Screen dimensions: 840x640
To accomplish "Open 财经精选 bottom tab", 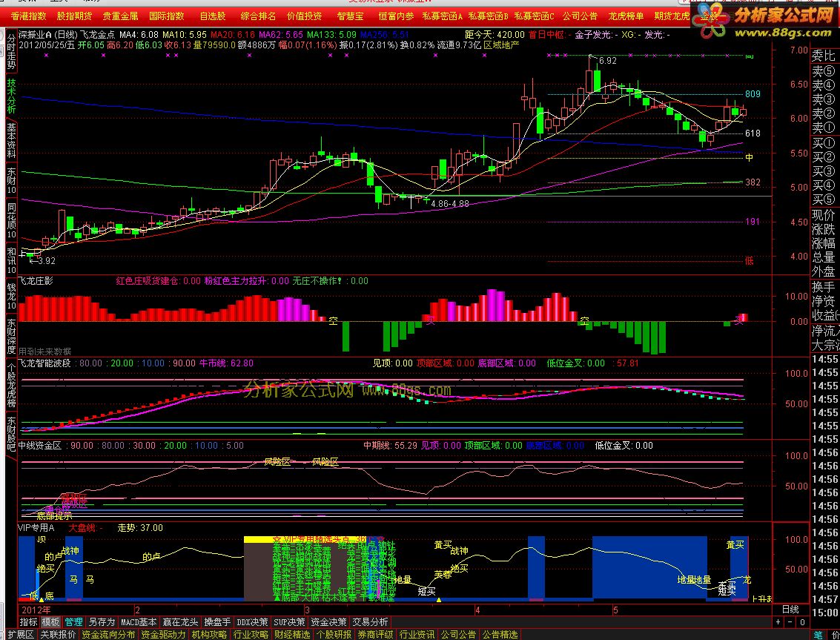I will (292, 635).
